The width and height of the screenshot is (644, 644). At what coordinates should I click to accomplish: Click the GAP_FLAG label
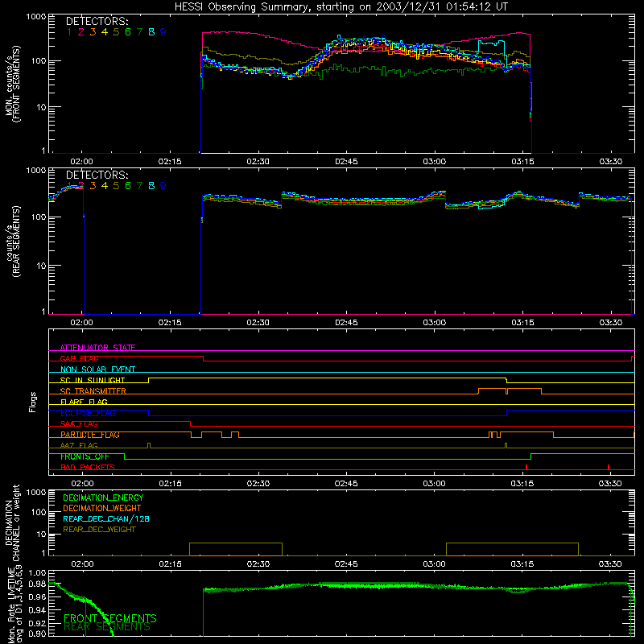pos(79,358)
